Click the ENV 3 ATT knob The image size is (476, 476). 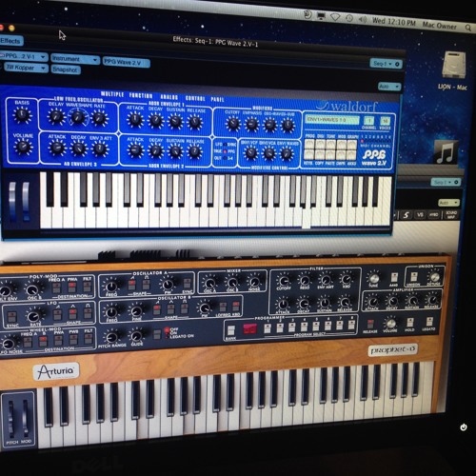[100, 149]
